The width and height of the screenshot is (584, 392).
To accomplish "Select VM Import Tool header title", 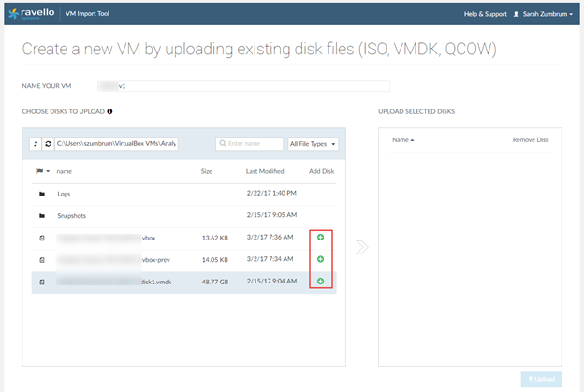I will (90, 14).
